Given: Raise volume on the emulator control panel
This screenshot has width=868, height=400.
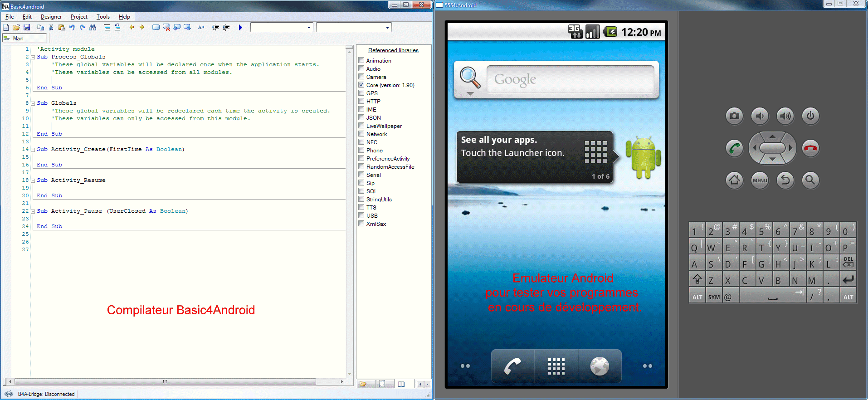Looking at the screenshot, I should (x=785, y=116).
